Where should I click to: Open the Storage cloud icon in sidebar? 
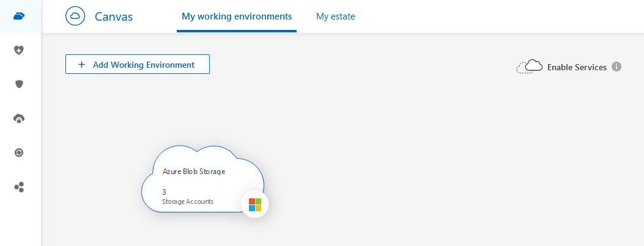[20, 16]
